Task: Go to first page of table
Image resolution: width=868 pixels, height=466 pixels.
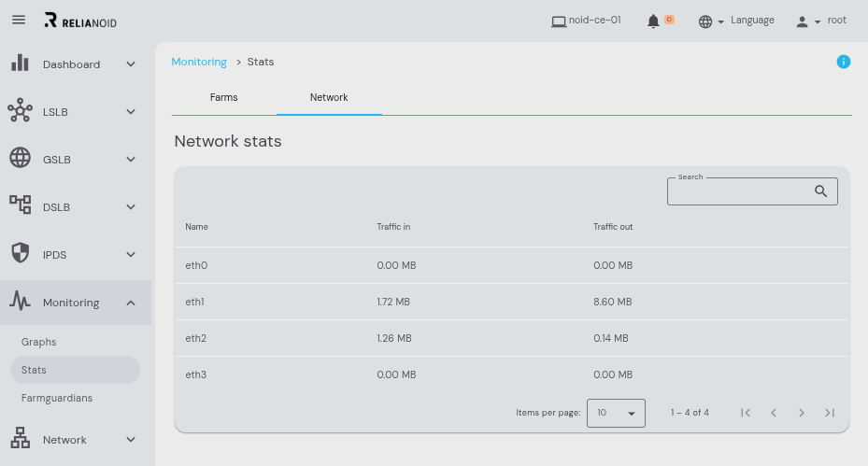Action: click(746, 413)
